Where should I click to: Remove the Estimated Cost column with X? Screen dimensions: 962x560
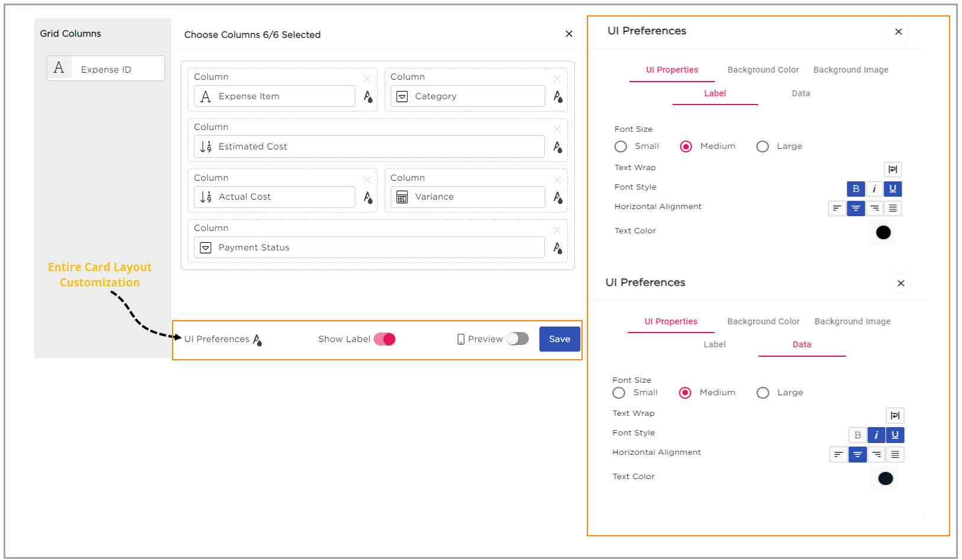pyautogui.click(x=557, y=129)
